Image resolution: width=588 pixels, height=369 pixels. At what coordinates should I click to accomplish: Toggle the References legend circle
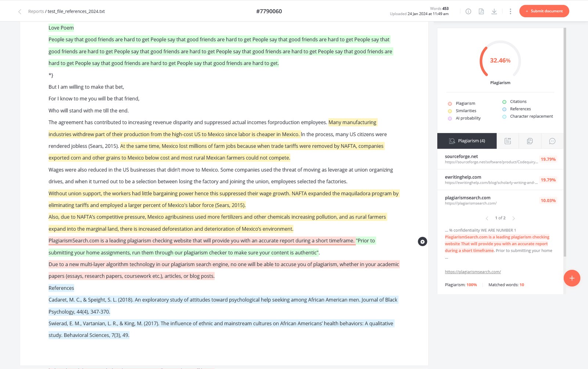pyautogui.click(x=504, y=109)
